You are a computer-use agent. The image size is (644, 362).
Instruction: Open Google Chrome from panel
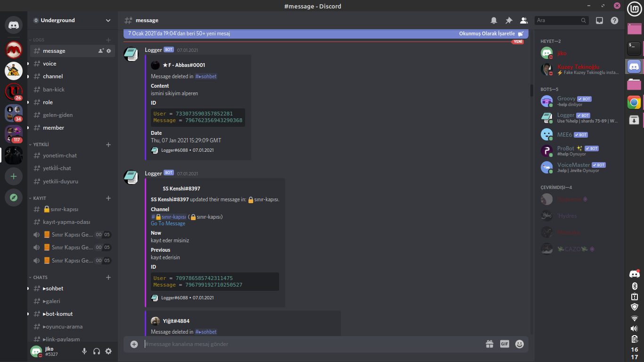coord(634,102)
